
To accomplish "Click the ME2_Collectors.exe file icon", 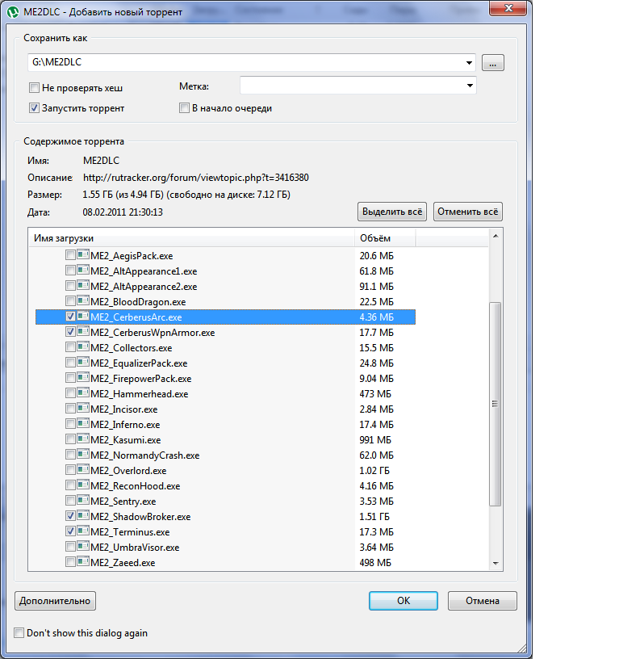I will point(83,347).
